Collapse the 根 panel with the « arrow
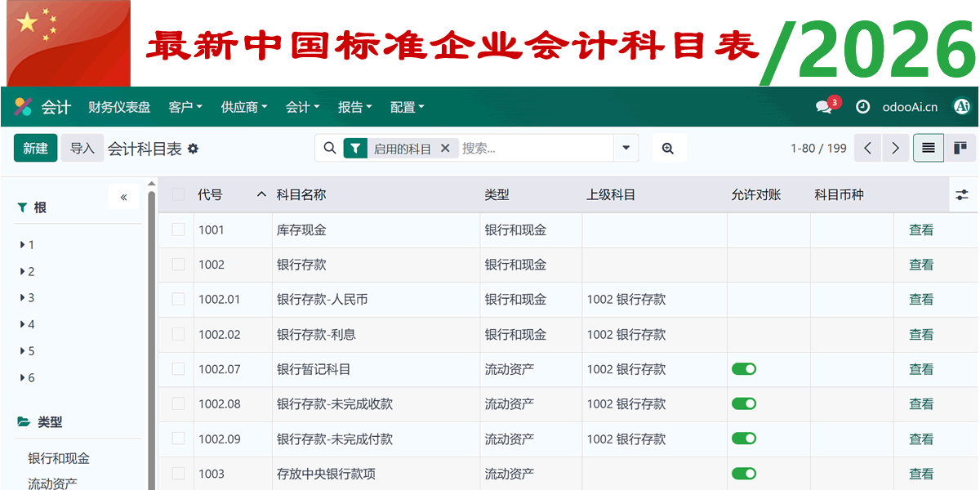980x490 pixels. tap(123, 197)
